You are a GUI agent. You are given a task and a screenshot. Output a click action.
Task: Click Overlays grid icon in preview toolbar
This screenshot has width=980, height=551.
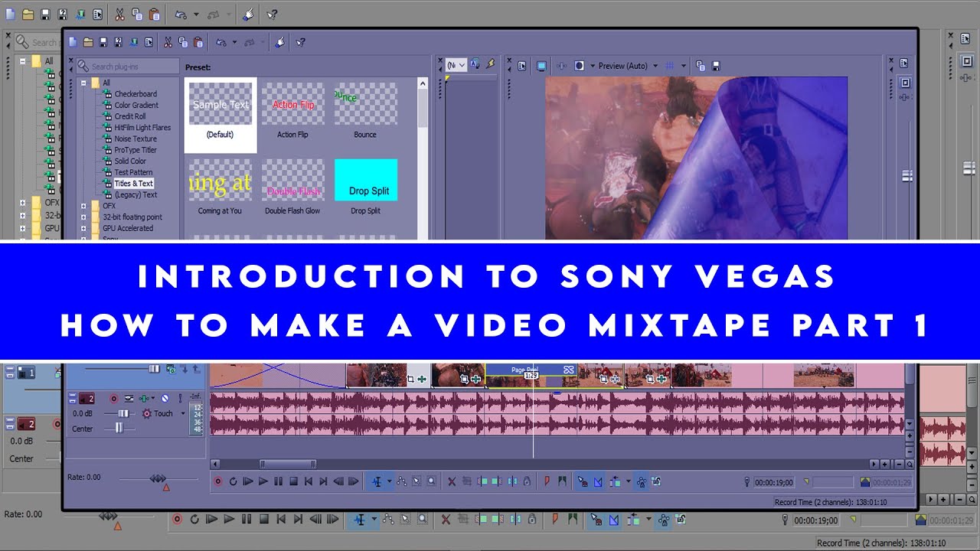(x=670, y=66)
